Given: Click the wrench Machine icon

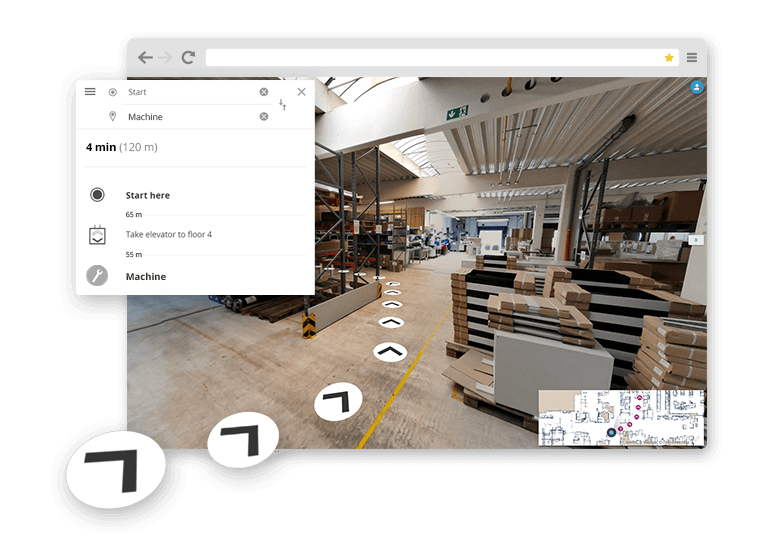Looking at the screenshot, I should pos(97,276).
